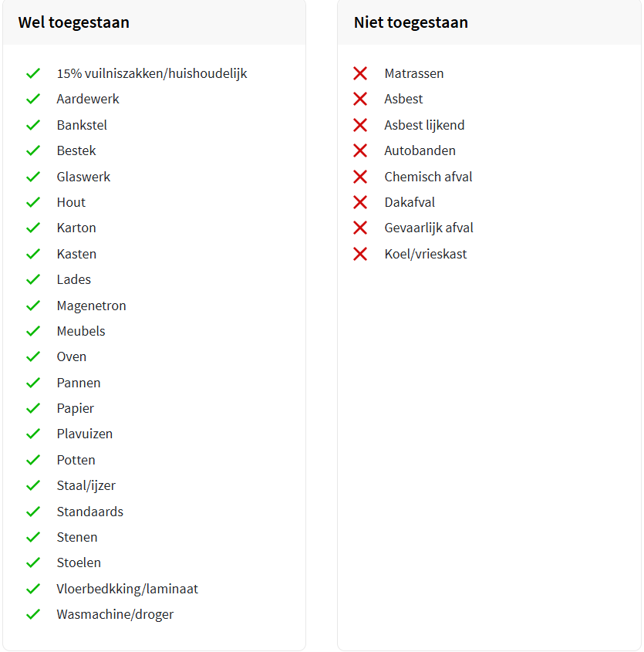The height and width of the screenshot is (652, 644).
Task: Click the Standaards list text
Action: (90, 512)
